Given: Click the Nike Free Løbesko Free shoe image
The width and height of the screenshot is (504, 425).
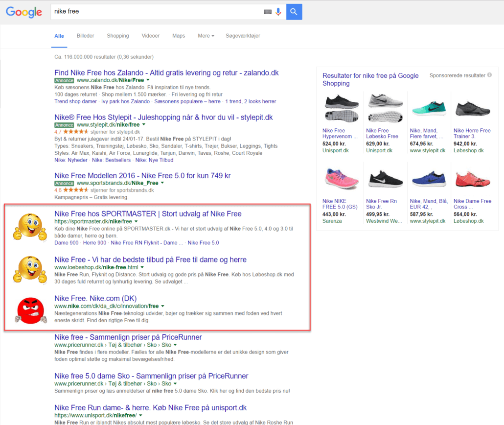Looking at the screenshot, I should 385,108.
